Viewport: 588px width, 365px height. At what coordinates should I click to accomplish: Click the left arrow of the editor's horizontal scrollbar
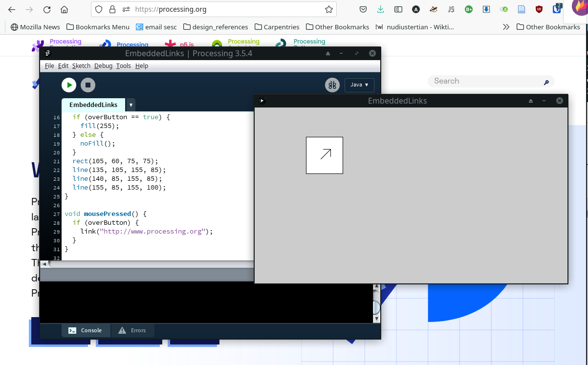tap(44, 264)
